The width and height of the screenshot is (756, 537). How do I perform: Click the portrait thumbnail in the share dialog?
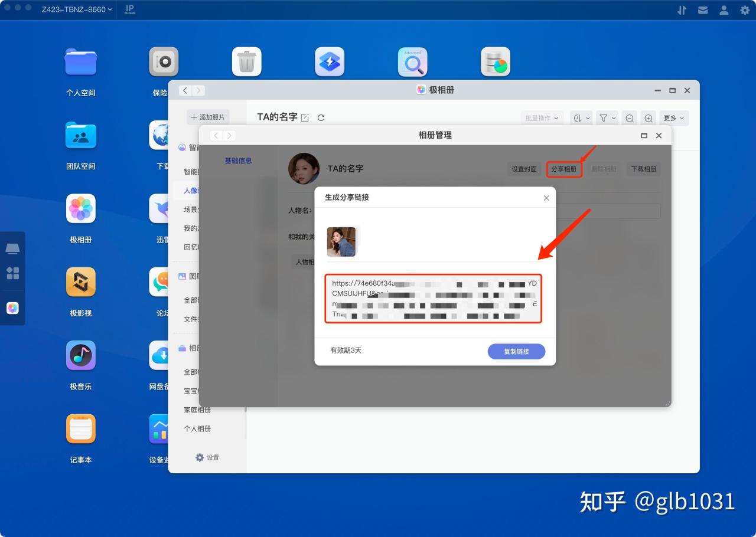point(343,241)
